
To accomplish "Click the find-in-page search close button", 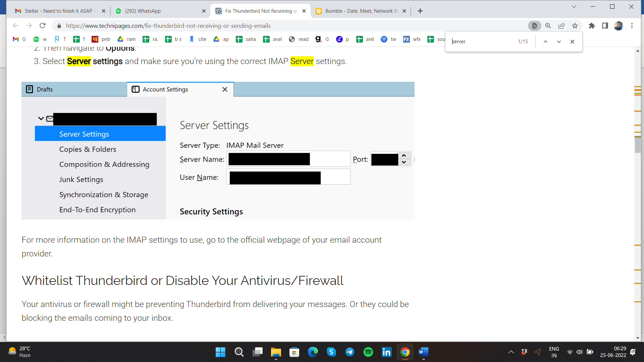I will point(572,41).
